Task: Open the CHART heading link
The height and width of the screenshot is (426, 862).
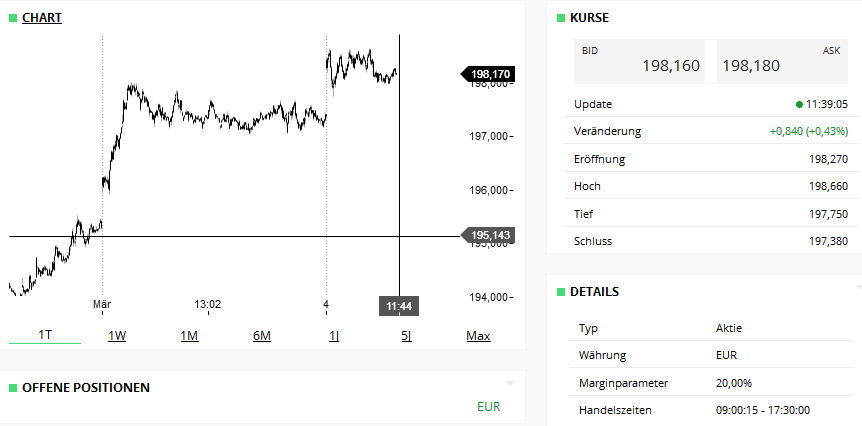Action: [x=42, y=17]
